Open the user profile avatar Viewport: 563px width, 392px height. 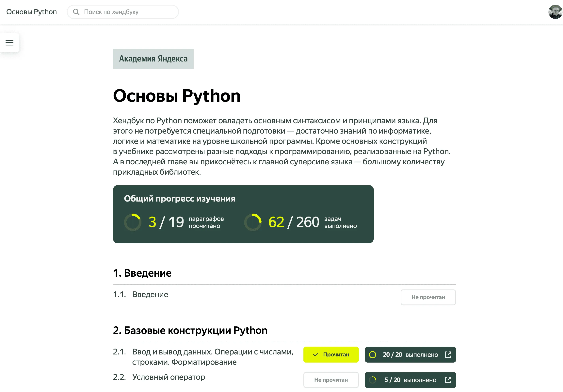click(x=555, y=12)
